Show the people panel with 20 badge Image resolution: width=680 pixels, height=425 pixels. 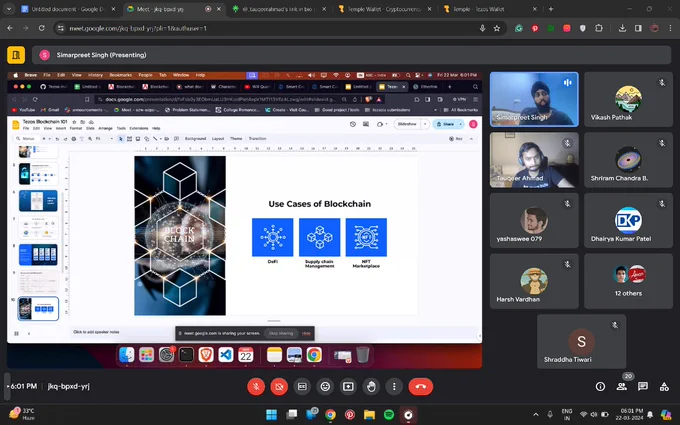(x=622, y=386)
